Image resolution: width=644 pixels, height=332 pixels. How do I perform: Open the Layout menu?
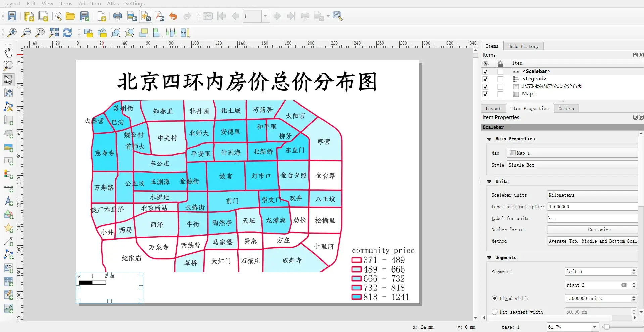pos(12,4)
